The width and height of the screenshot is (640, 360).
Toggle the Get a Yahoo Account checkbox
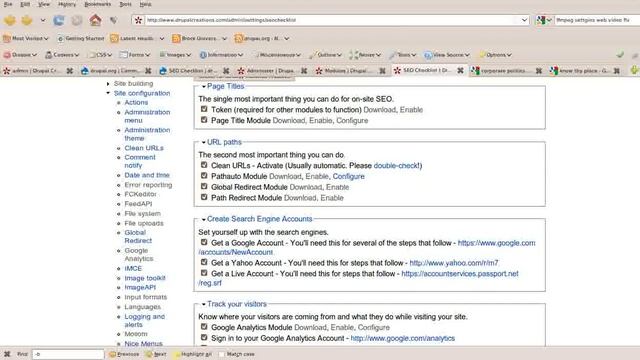click(204, 262)
